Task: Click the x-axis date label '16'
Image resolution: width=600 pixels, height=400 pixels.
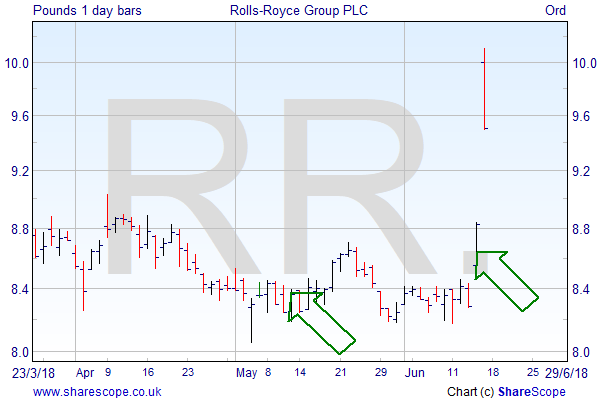Action: pyautogui.click(x=148, y=372)
